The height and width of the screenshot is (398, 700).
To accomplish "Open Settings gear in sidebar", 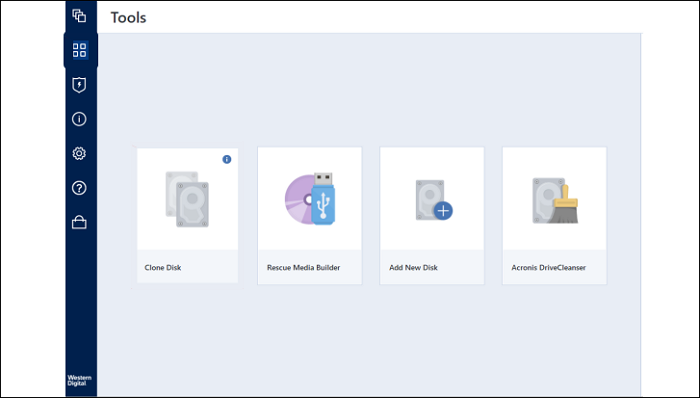I will [79, 153].
